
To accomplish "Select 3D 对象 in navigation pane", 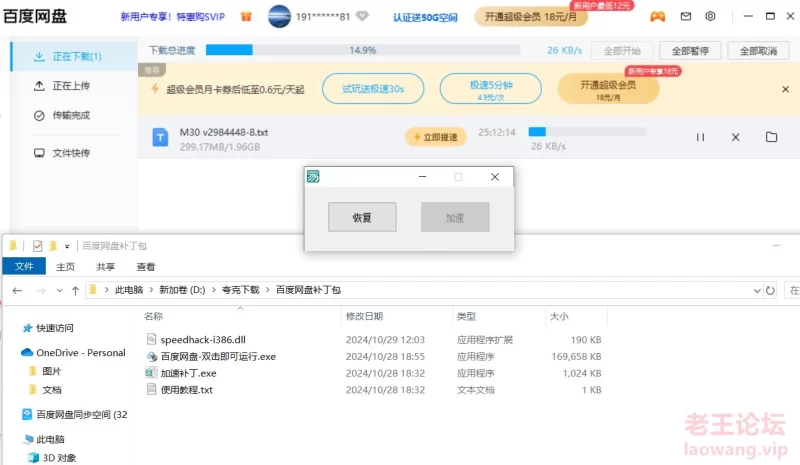I will coord(59,458).
